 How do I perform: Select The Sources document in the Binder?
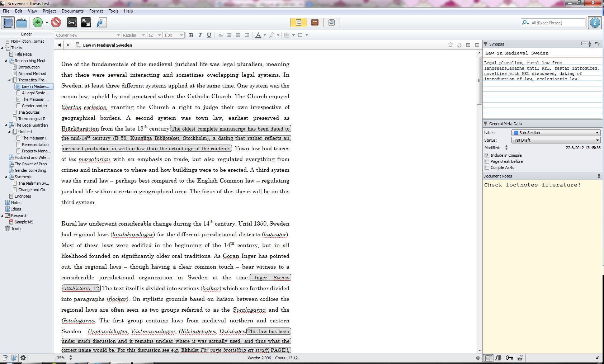[29, 112]
